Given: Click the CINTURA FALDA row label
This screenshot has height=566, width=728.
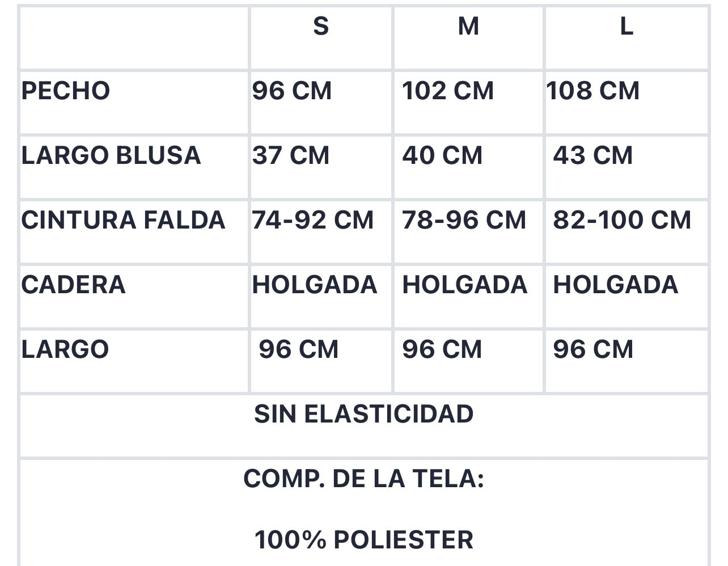Looking at the screenshot, I should (x=124, y=220).
